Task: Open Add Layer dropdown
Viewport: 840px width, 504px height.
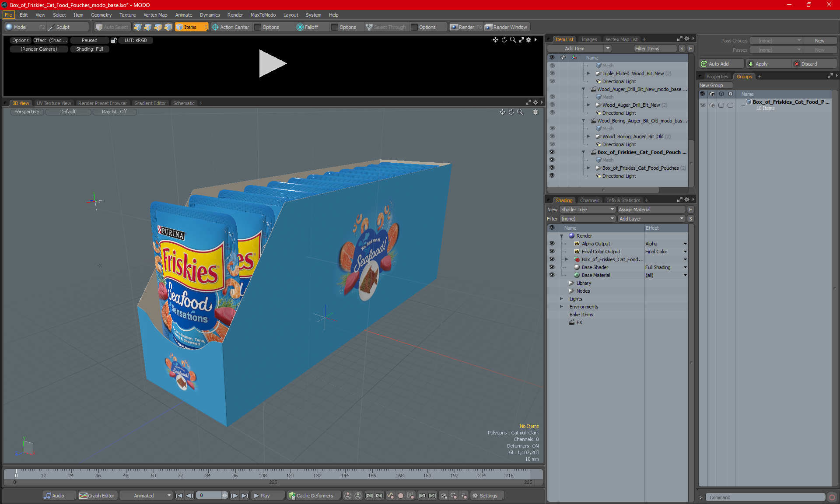Action: tap(651, 219)
